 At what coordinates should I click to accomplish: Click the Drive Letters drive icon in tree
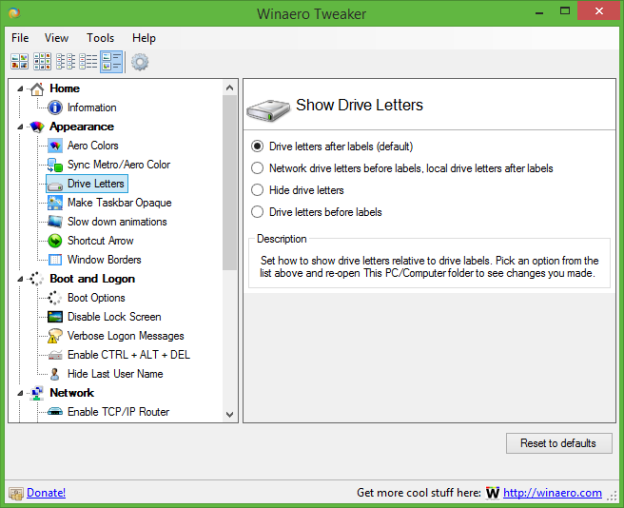pos(55,185)
